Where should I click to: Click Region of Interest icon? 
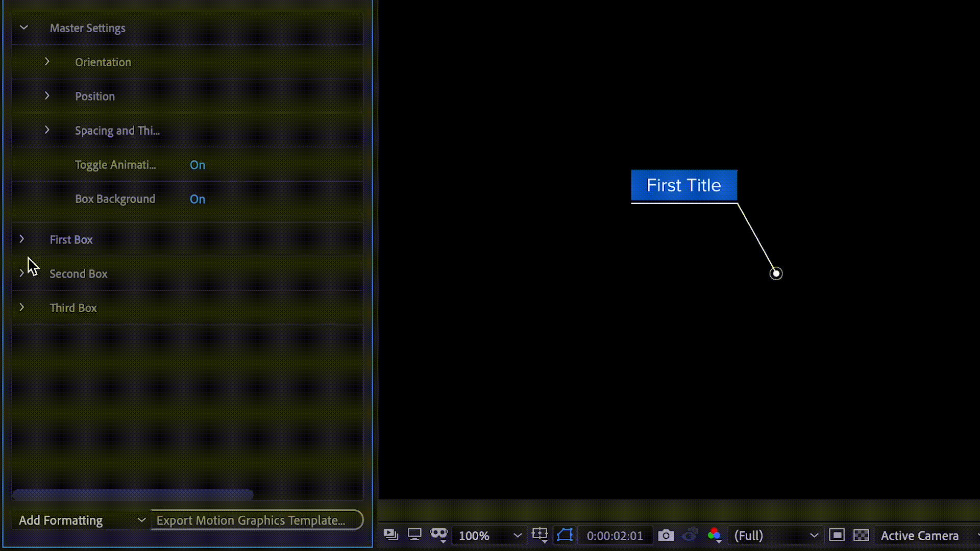[837, 535]
